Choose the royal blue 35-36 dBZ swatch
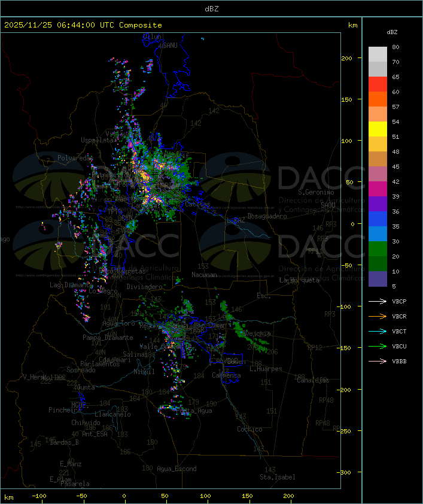This screenshot has width=423, height=504. 378,218
